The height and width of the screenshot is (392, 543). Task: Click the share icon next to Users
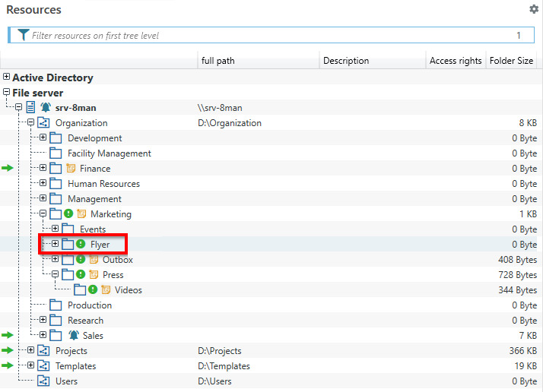[43, 381]
